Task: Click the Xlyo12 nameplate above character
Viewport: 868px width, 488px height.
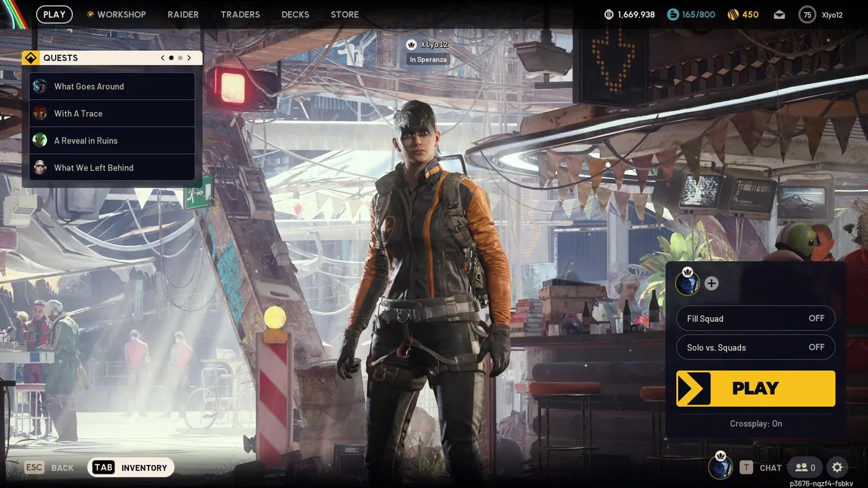Action: tap(428, 45)
